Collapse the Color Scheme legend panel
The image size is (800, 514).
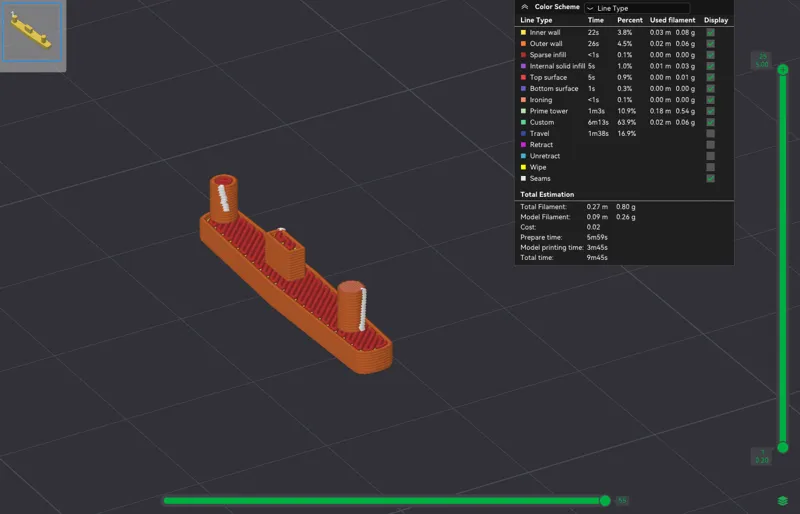(x=524, y=7)
